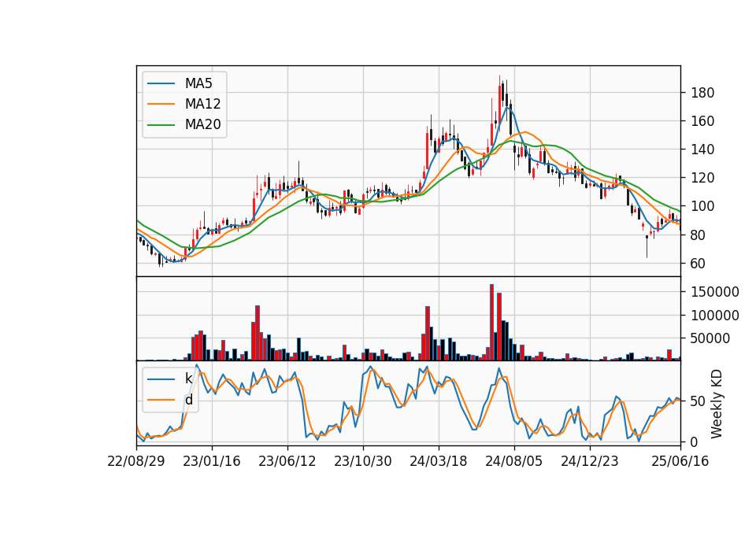Click the blue MA5 legend line sample
756x543 pixels.
tap(161, 83)
